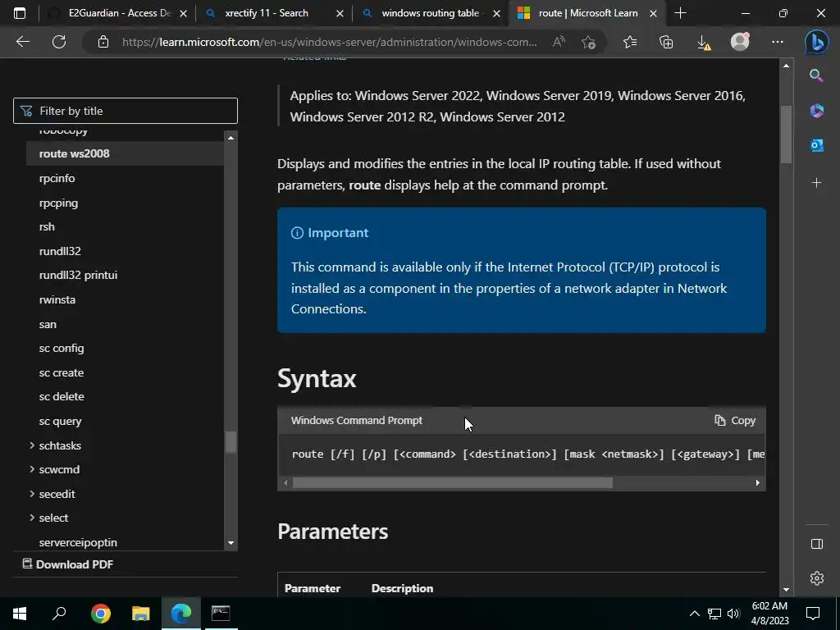Close the windows routing table tab
The image size is (840, 630).
(x=496, y=13)
